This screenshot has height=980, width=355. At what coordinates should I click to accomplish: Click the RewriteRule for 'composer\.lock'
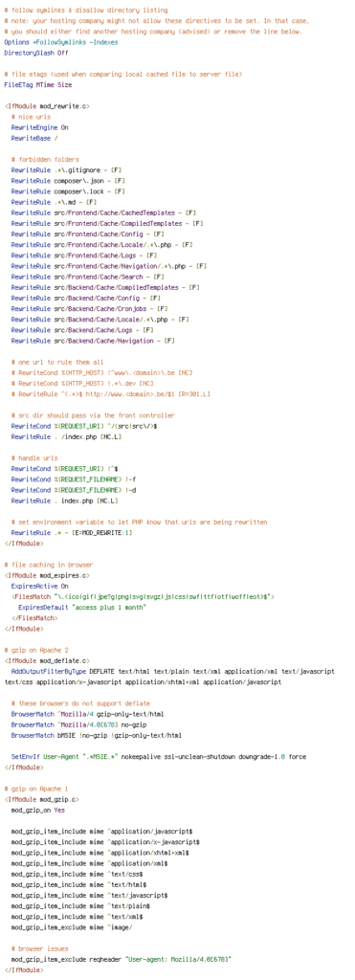pyautogui.click(x=68, y=191)
